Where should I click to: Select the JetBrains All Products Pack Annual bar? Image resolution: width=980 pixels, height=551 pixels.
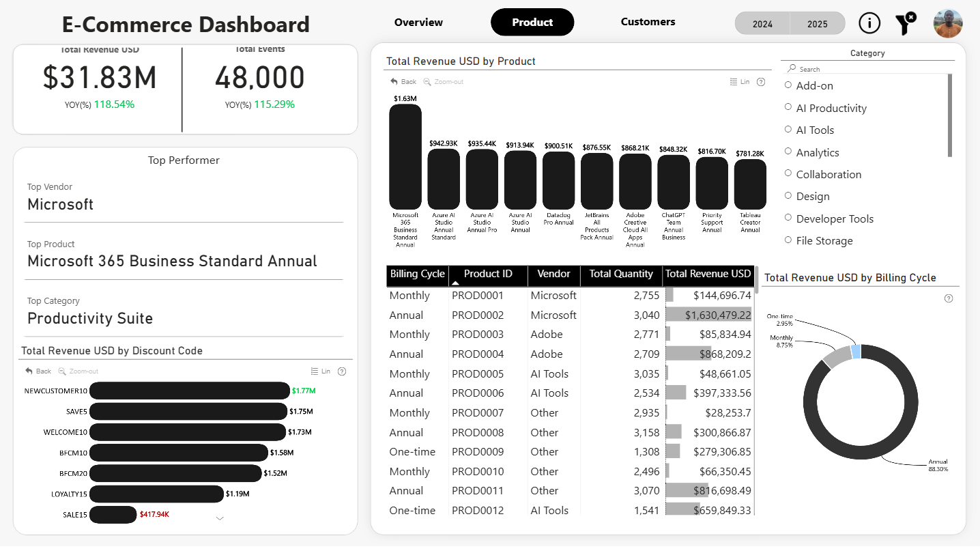(596, 181)
